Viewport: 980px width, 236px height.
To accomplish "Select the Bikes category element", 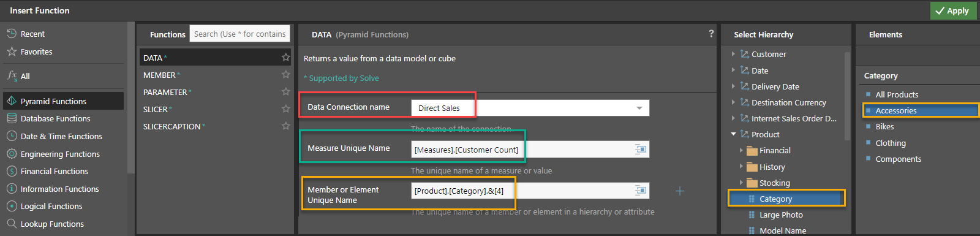I will [x=884, y=126].
